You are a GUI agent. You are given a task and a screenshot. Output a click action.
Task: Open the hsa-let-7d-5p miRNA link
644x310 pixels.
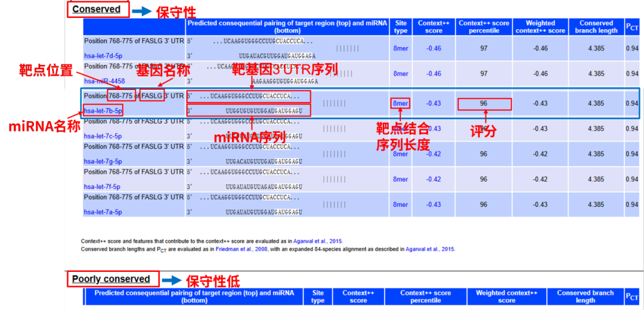tap(103, 55)
